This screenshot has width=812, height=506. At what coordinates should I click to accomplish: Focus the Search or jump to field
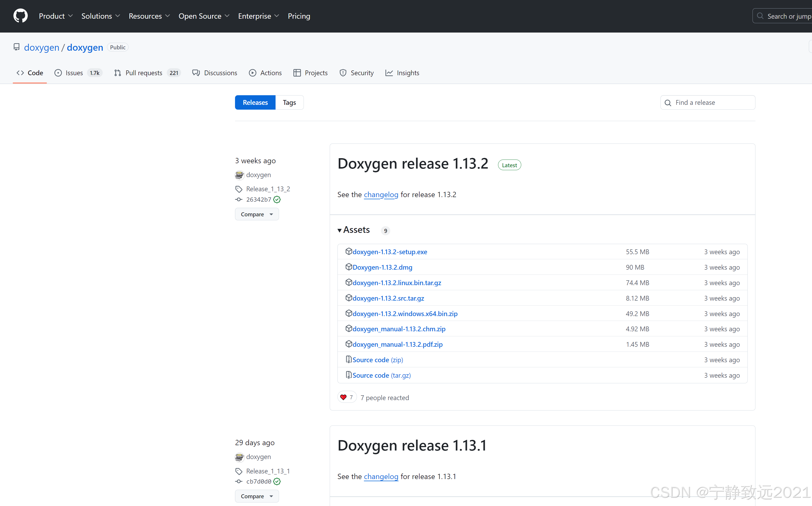coord(782,16)
